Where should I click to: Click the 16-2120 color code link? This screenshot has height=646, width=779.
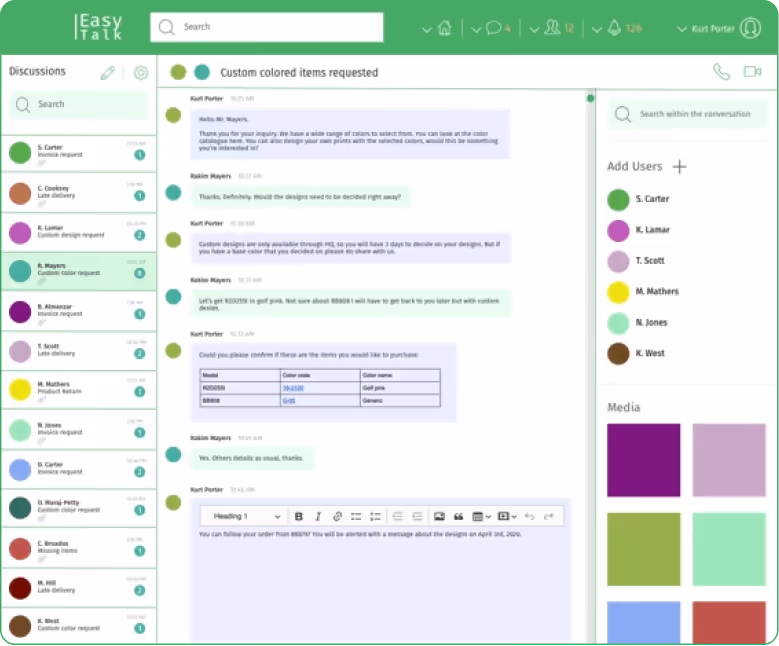(x=292, y=385)
